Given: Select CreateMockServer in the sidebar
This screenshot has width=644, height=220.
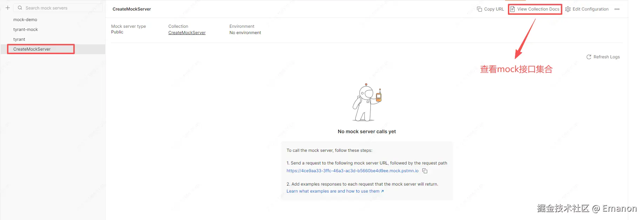Looking at the screenshot, I should (32, 49).
